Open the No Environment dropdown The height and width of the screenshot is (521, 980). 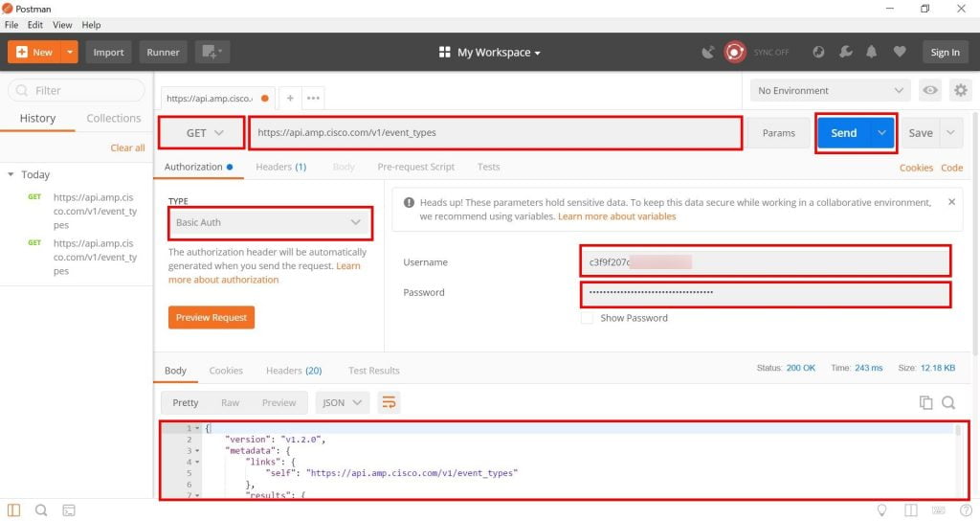pos(831,91)
